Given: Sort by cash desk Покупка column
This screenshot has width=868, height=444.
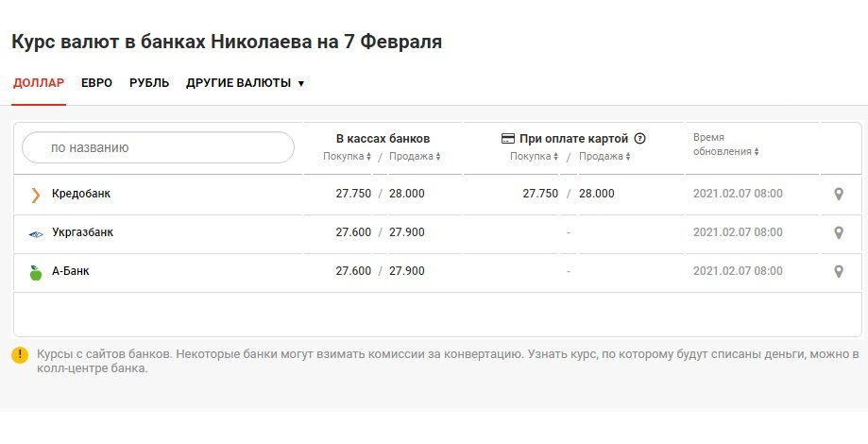Looking at the screenshot, I should point(347,157).
